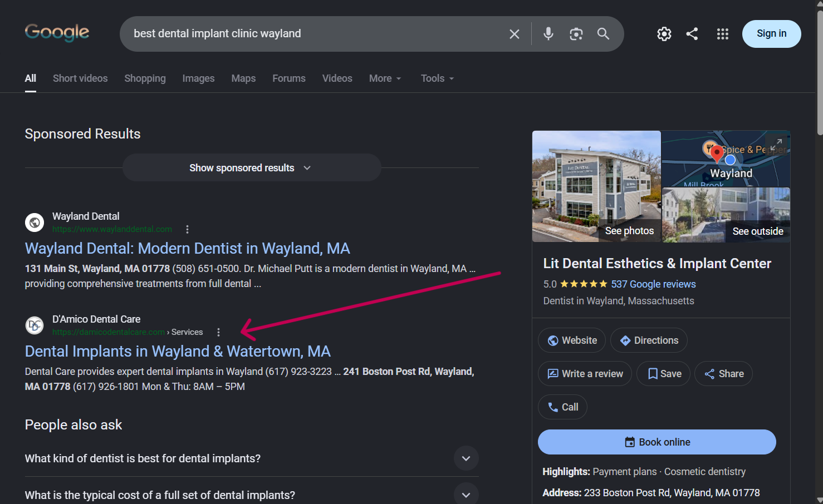This screenshot has height=504, width=823.
Task: Click the damicodentalcare.com URL
Action: pos(109,332)
